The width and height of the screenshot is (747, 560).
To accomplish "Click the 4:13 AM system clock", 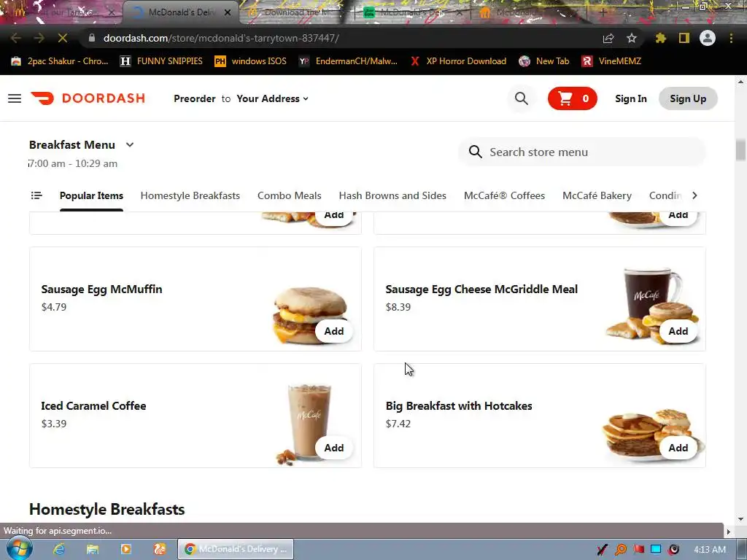I will (x=710, y=550).
